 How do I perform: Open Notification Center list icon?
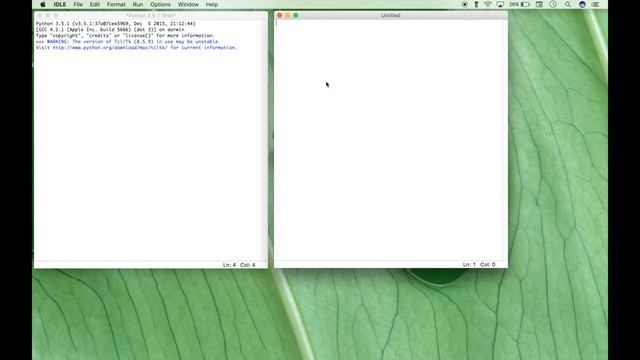tap(596, 4)
